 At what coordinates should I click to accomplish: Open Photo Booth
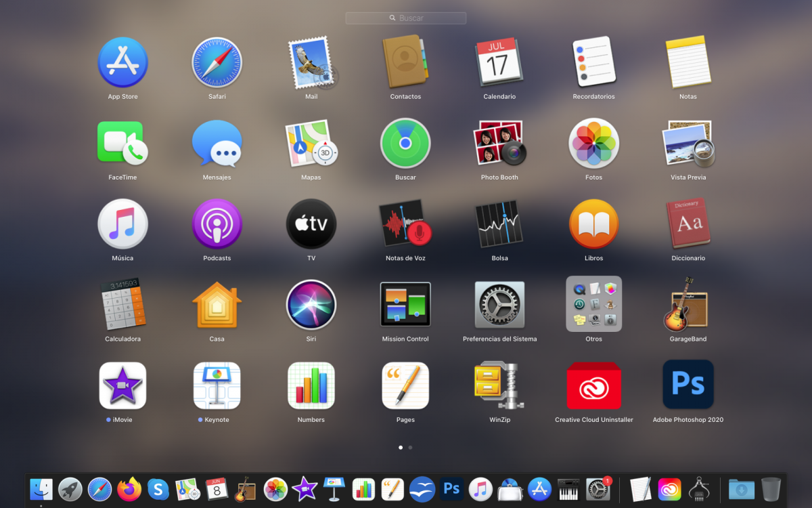(x=499, y=143)
